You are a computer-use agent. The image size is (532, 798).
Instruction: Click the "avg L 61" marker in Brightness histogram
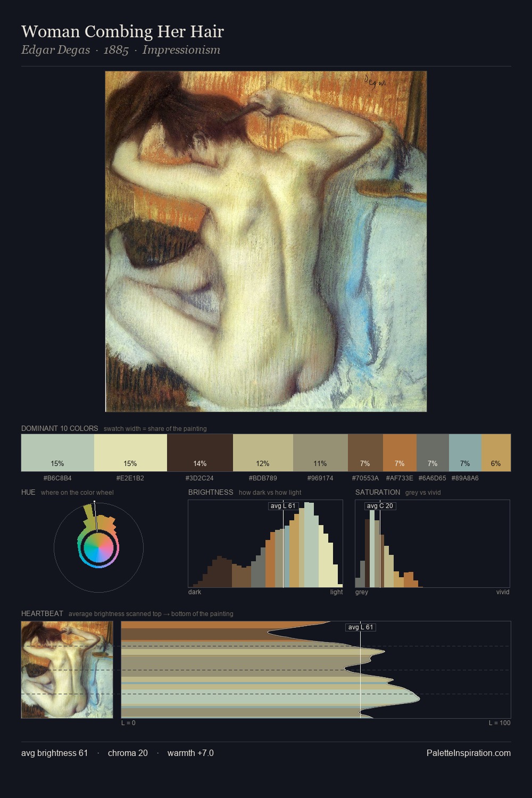click(283, 506)
